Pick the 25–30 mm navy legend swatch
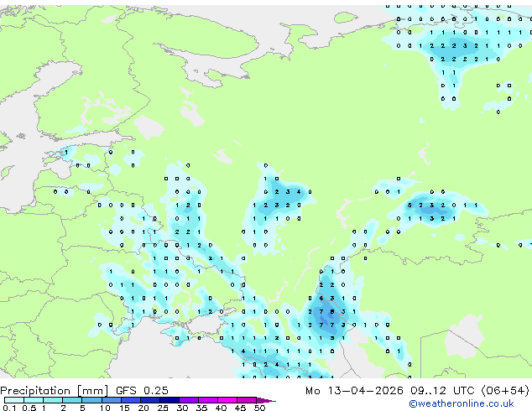 click(170, 400)
